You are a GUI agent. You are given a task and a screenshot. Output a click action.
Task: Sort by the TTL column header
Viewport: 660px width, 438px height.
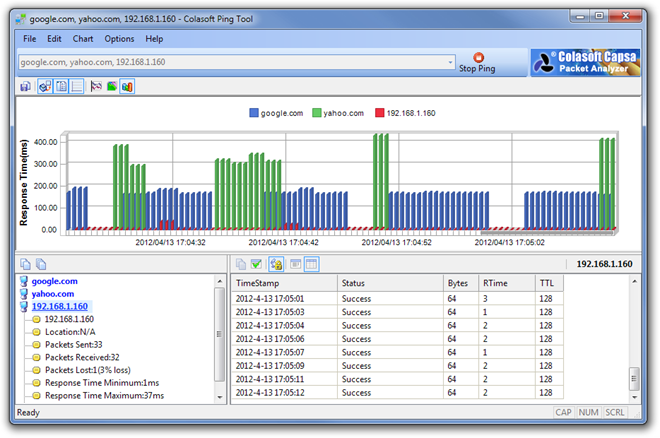point(549,283)
